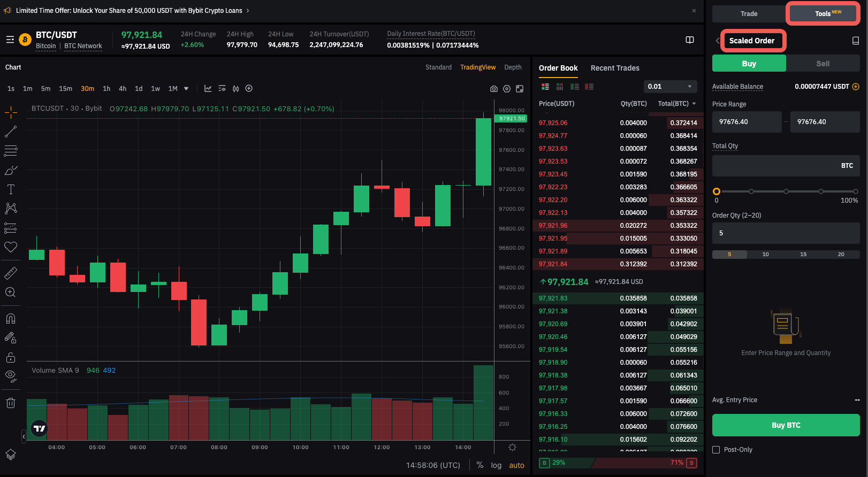
Task: Take a chart snapshot with camera icon
Action: click(x=493, y=89)
